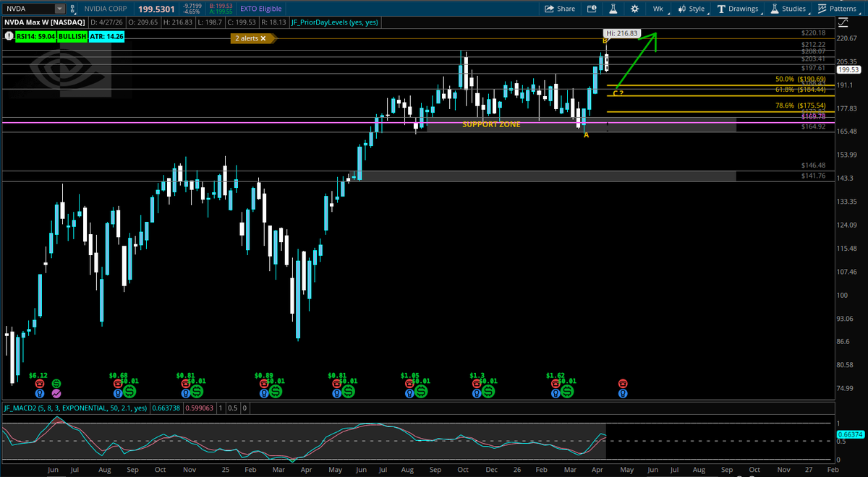The width and height of the screenshot is (868, 477).
Task: Click the Hi: 216.83 price bubble
Action: 621,33
